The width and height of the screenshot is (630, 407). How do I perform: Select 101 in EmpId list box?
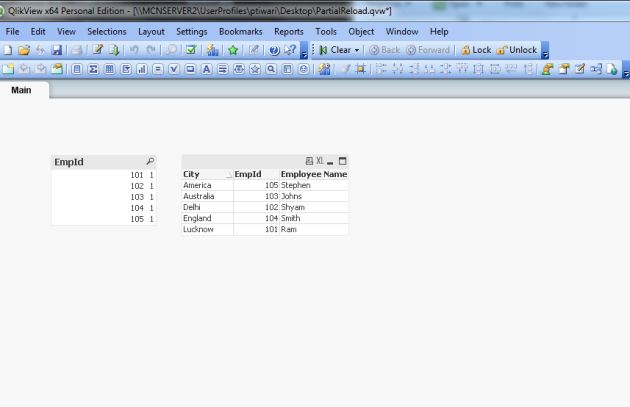pos(103,175)
